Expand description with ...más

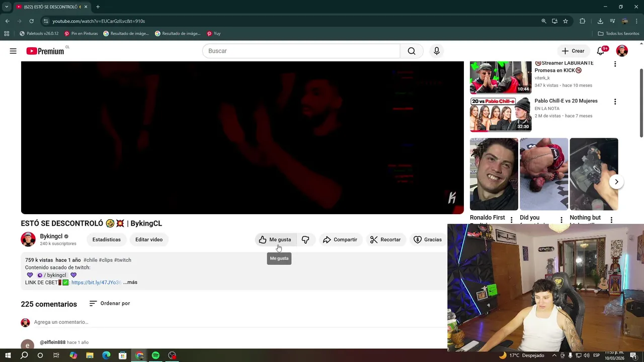(x=130, y=283)
